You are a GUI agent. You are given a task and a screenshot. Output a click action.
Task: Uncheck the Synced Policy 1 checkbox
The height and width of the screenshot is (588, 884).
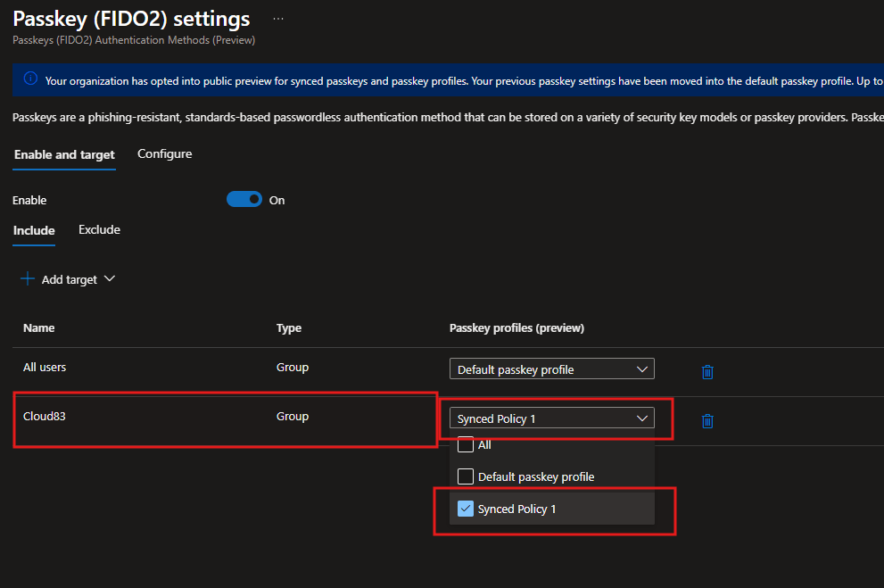click(466, 509)
